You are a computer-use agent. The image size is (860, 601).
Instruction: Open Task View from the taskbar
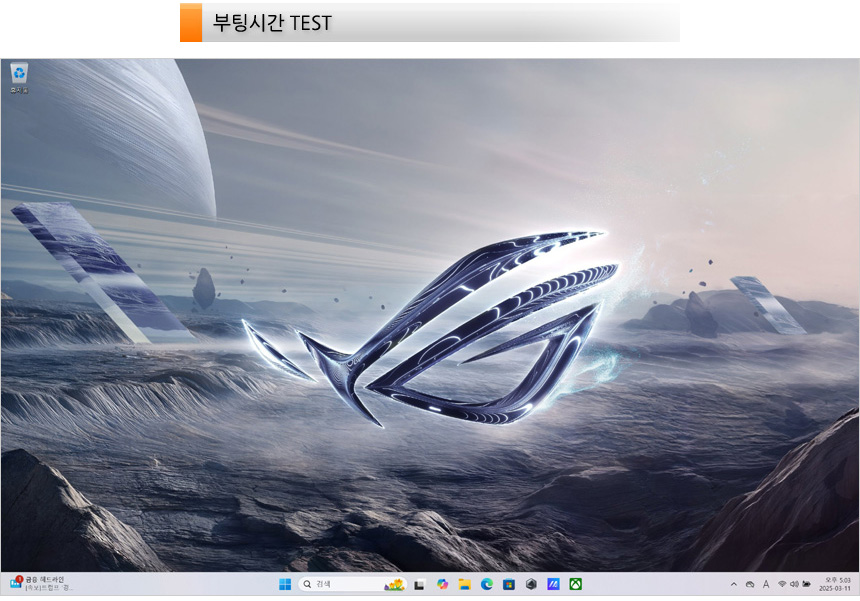pos(421,584)
